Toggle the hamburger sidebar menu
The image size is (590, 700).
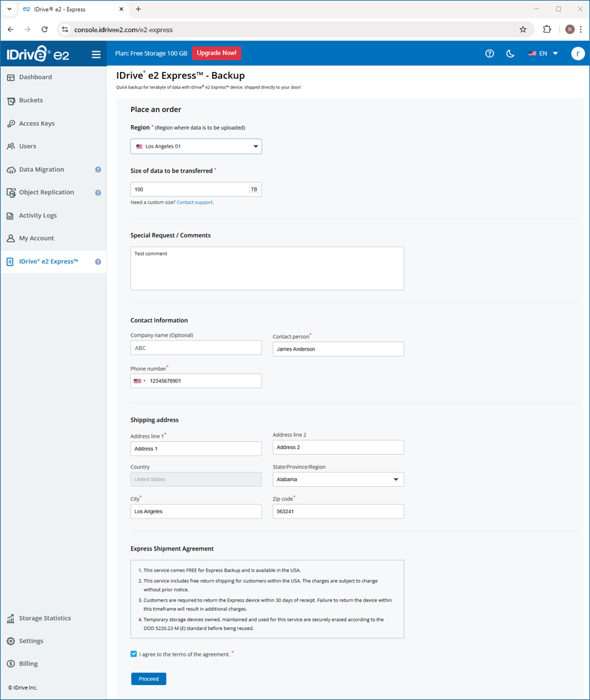tap(96, 54)
